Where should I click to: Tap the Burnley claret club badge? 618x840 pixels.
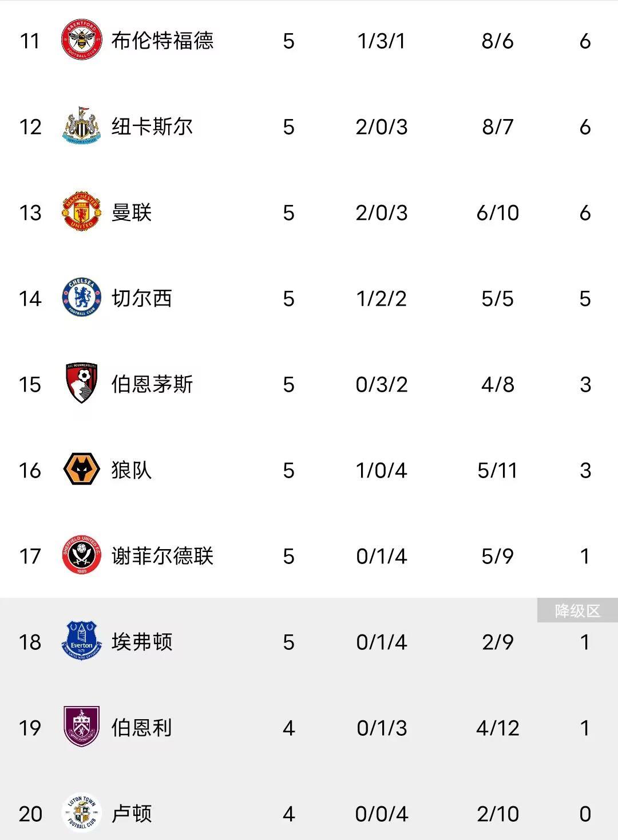click(82, 727)
